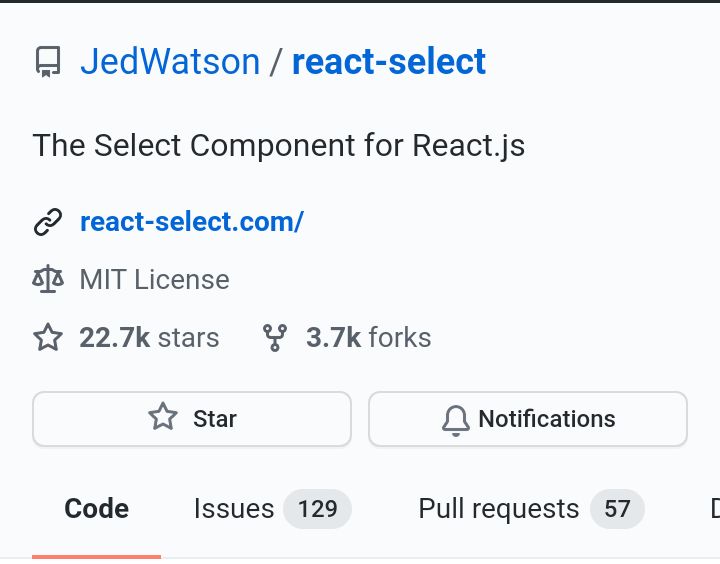Image resolution: width=720 pixels, height=564 pixels.
Task: Visit the react-select.com/ website link
Action: click(x=192, y=222)
